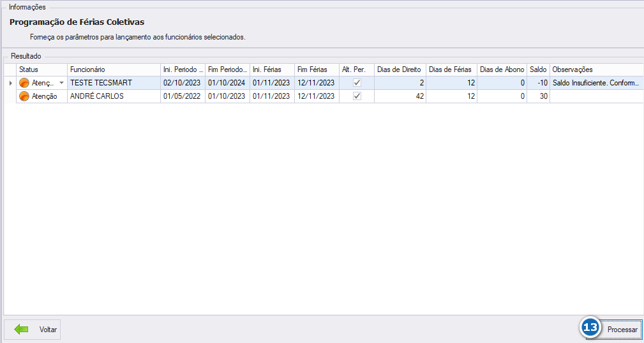Click the Dias de Abono column header

point(502,69)
